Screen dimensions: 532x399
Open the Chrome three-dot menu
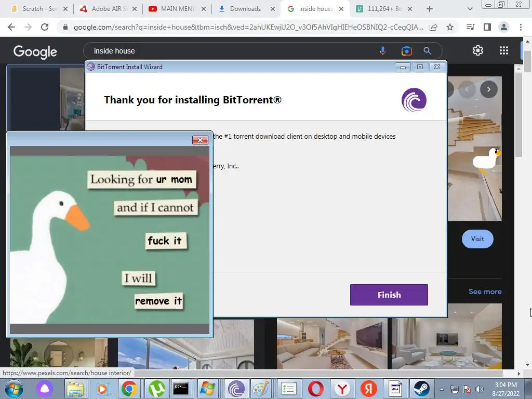click(x=521, y=27)
